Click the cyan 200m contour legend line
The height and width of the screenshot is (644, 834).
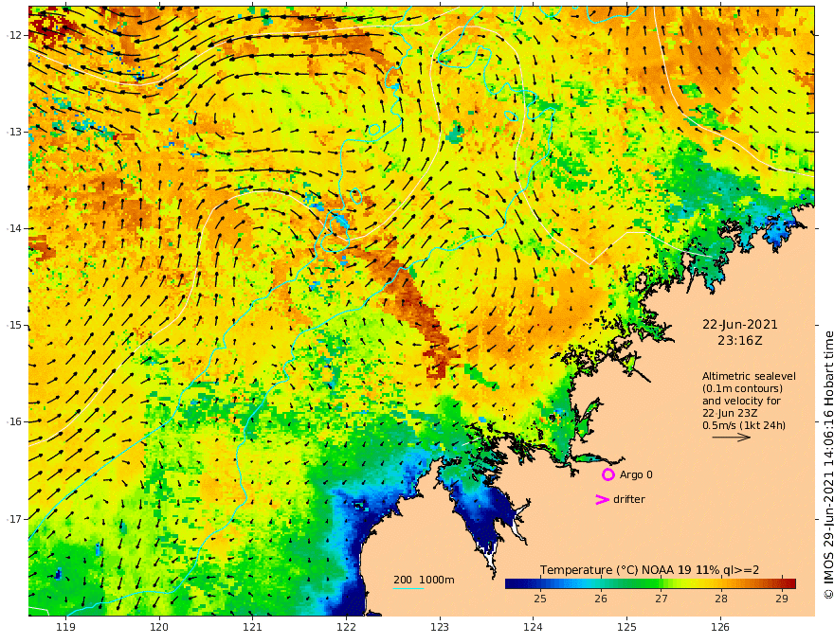pyautogui.click(x=408, y=588)
